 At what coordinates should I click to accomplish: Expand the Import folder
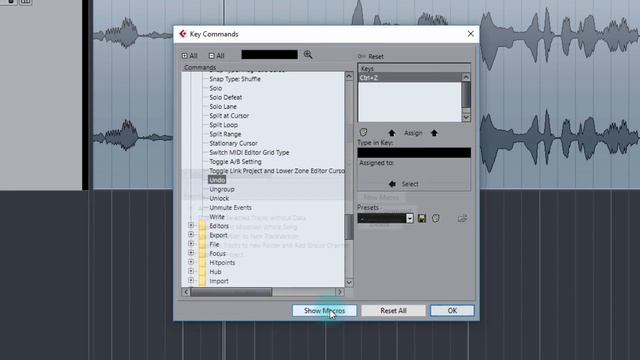(x=191, y=280)
